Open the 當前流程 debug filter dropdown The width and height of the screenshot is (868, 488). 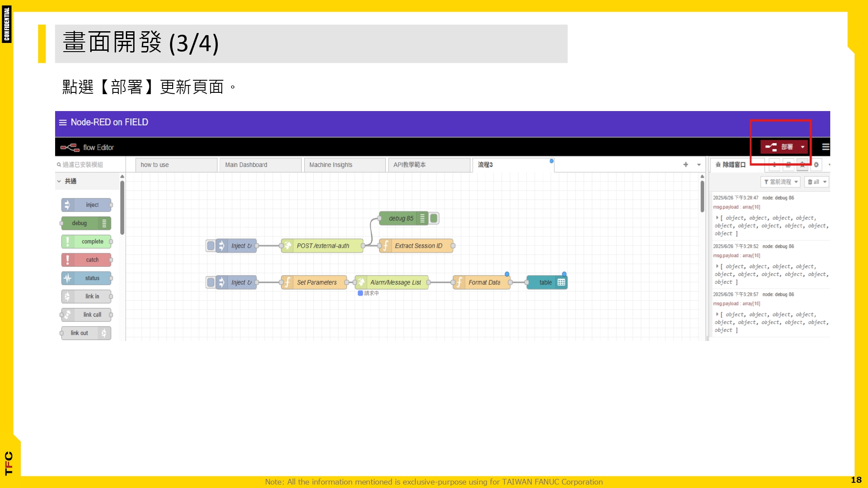[781, 182]
